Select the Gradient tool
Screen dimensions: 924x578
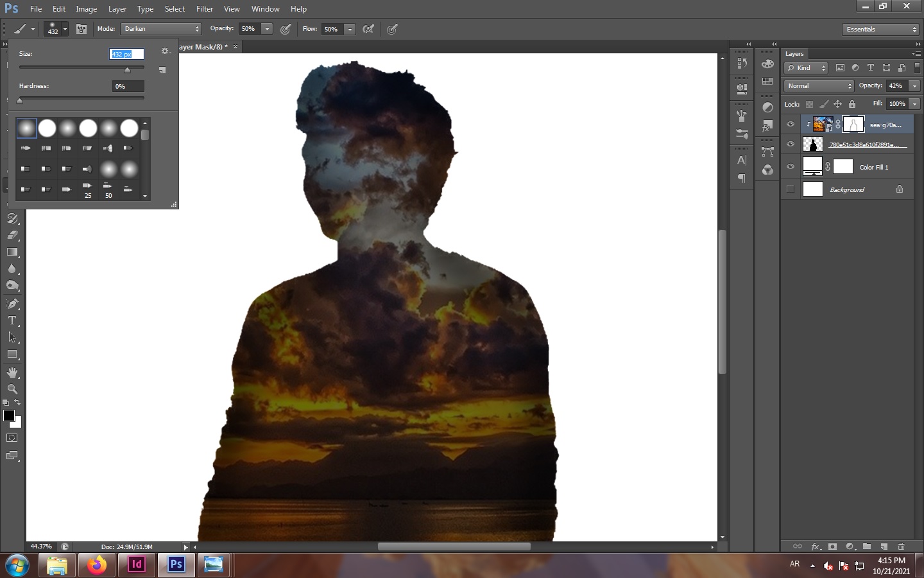[x=12, y=252]
